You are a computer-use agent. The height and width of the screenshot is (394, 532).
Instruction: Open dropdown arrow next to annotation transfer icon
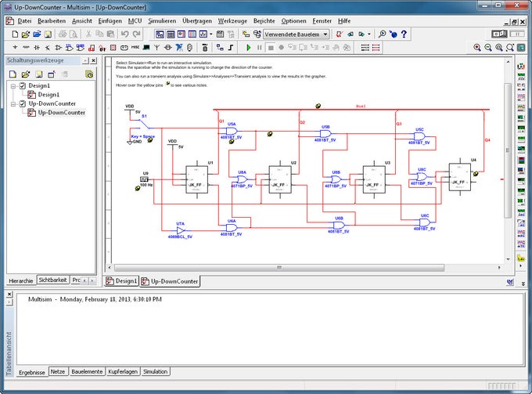click(x=369, y=34)
